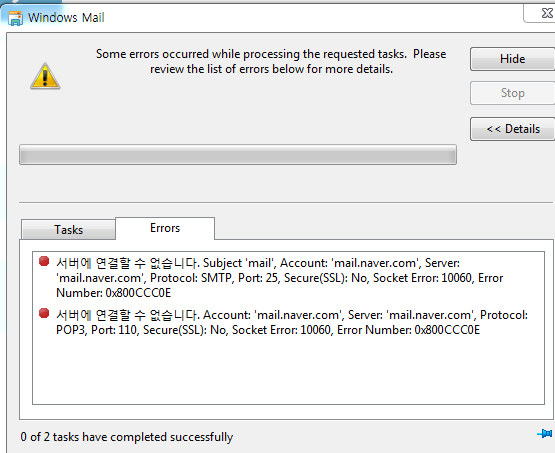Click the red icon beside SMTP error

(x=44, y=262)
